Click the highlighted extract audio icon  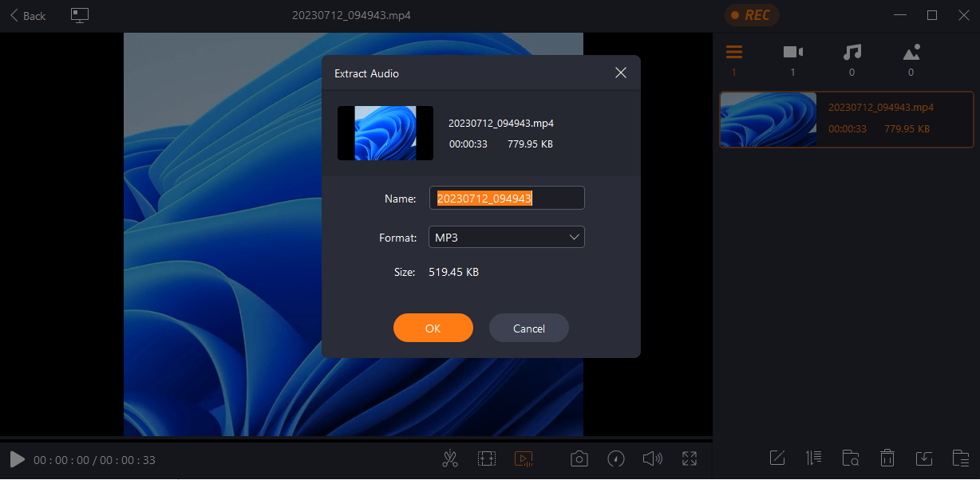pos(524,458)
